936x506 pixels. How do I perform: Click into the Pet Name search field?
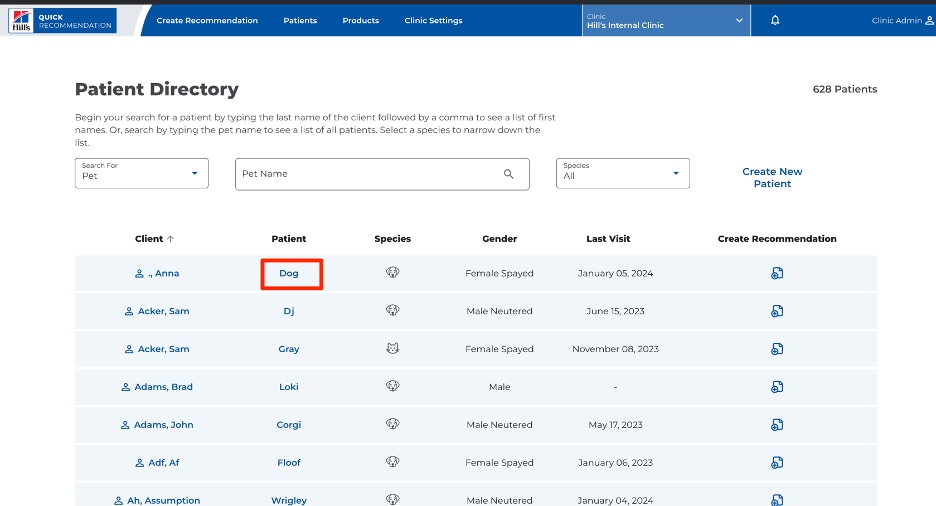382,174
